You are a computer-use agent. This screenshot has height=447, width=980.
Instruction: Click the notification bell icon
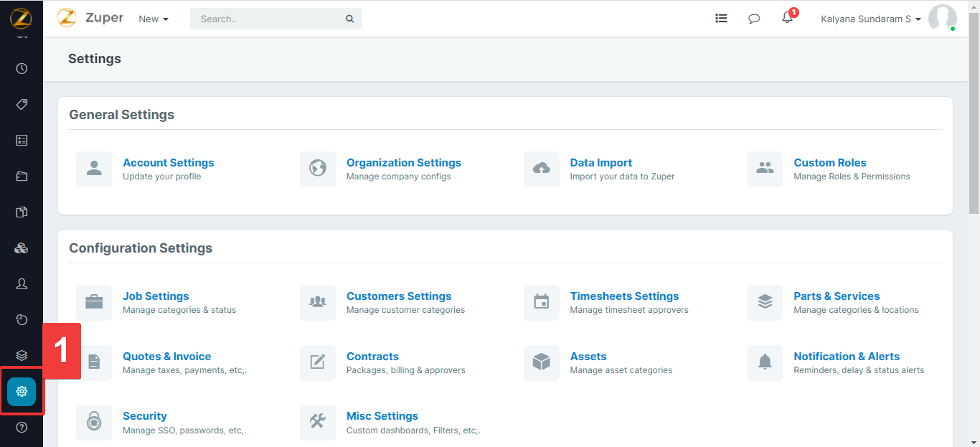click(787, 19)
